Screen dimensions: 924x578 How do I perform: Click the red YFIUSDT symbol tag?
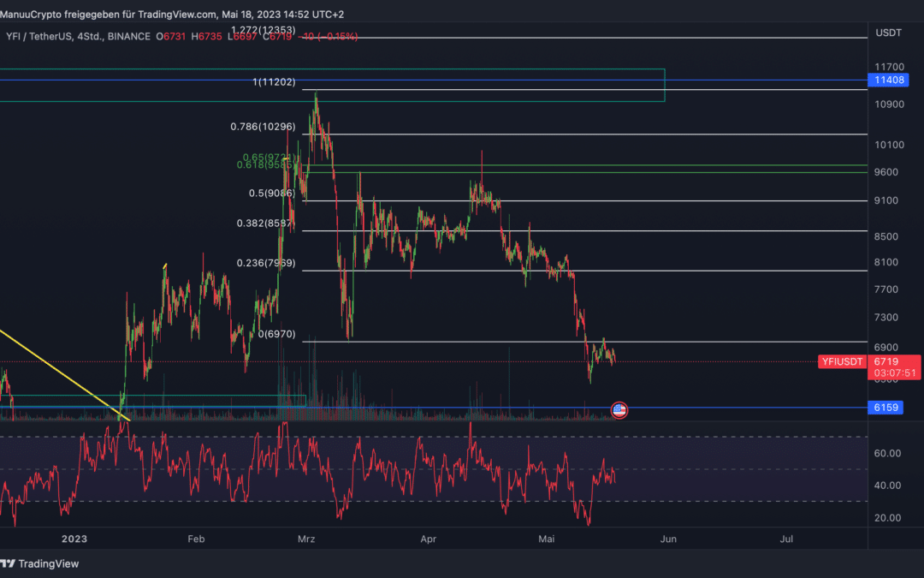[842, 361]
